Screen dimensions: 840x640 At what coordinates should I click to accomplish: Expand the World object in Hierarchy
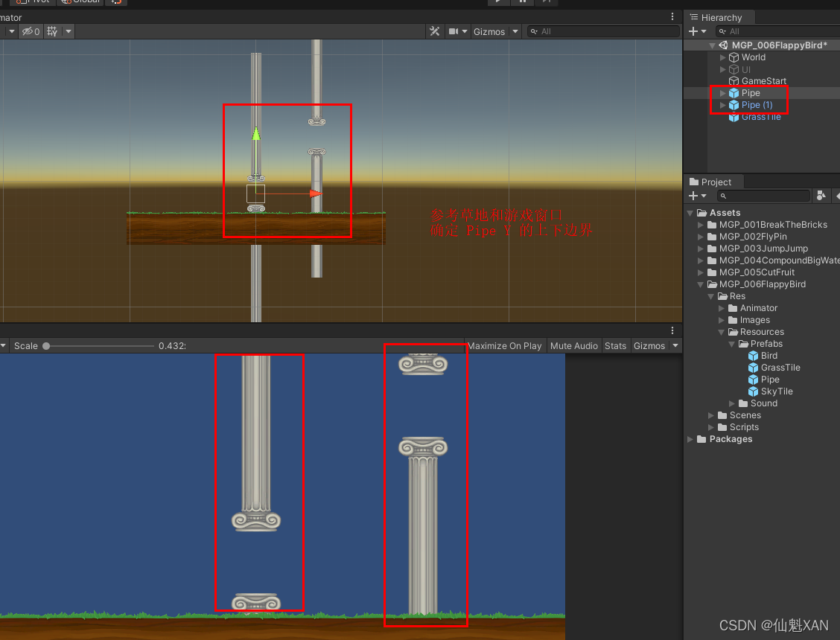(x=722, y=57)
